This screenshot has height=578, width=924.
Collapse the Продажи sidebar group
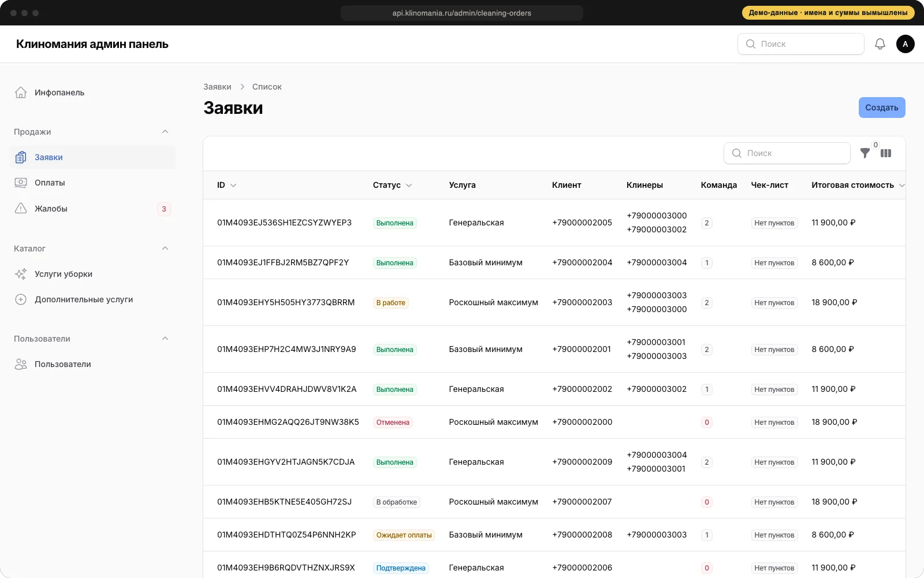click(x=165, y=132)
